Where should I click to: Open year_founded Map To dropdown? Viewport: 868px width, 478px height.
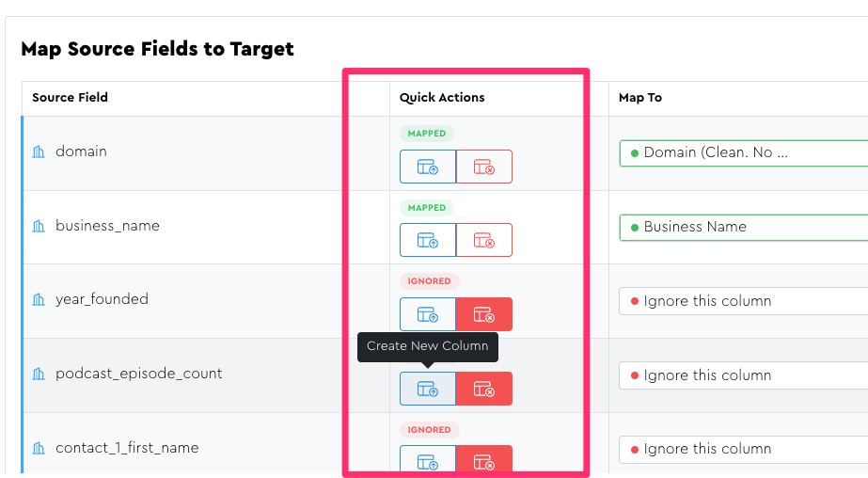(743, 301)
